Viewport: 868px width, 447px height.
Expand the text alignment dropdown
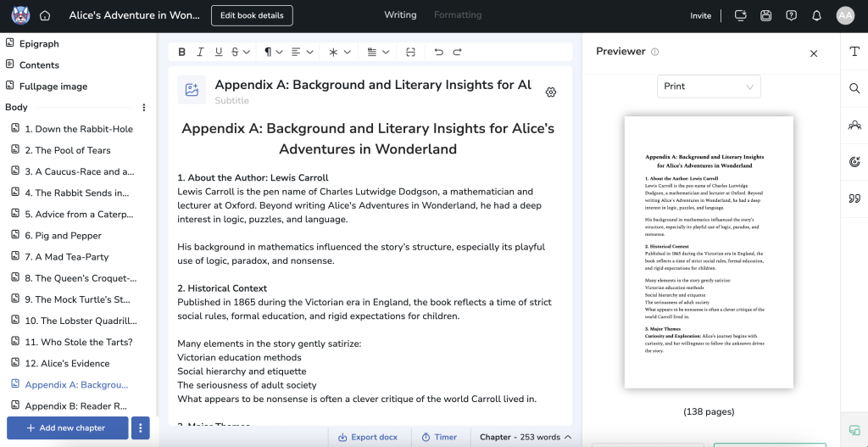click(302, 53)
